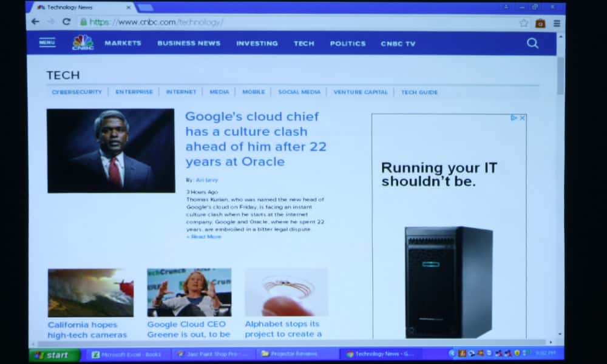The image size is (607, 364).
Task: Reload the page with the refresh icon
Action: click(67, 22)
